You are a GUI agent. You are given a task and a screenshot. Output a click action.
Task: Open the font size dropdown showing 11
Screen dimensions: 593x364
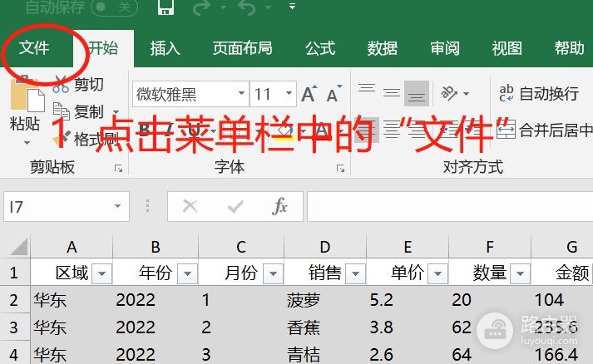(289, 93)
